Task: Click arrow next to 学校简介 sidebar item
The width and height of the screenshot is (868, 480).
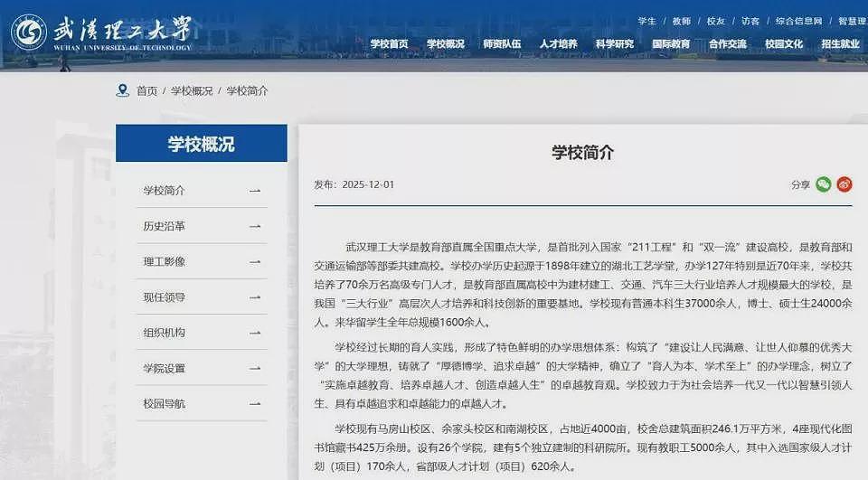Action: 255,191
